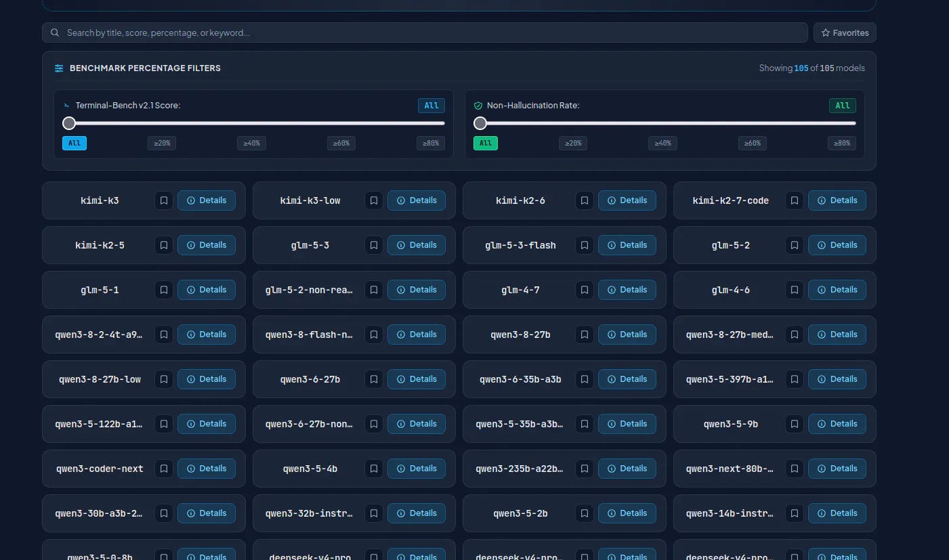Bookmark the glm-4-6 model

click(x=795, y=290)
